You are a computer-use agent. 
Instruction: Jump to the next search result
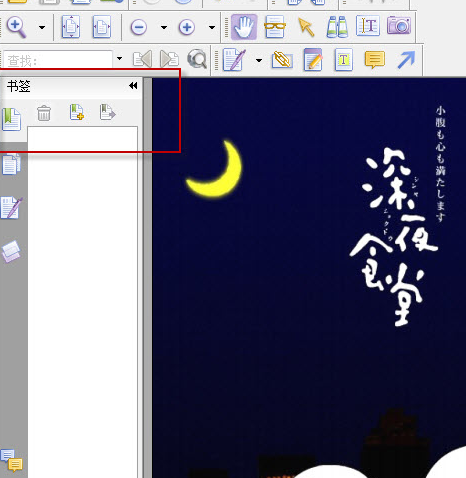click(169, 59)
